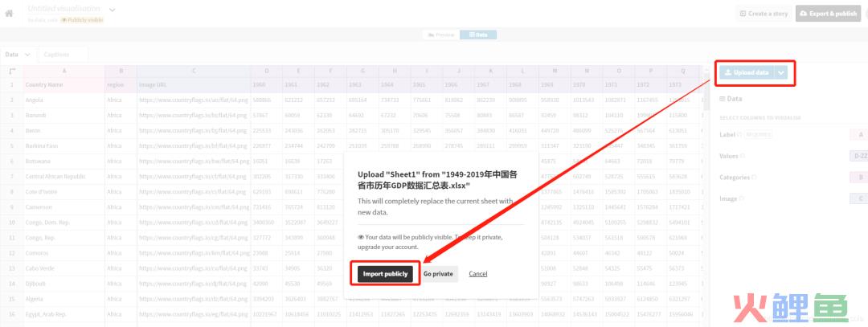Click the Import publicly button
Viewport: 868px width, 327px height.
pos(385,274)
